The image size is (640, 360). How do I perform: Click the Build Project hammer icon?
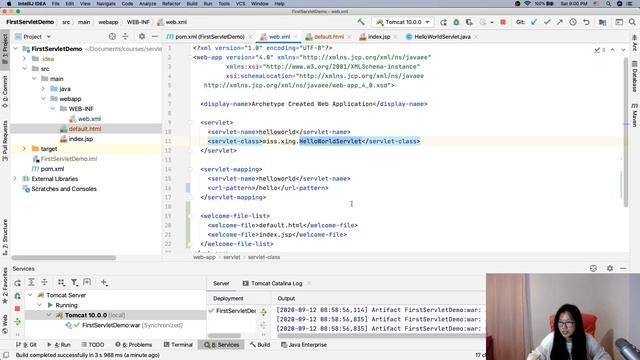(x=361, y=22)
